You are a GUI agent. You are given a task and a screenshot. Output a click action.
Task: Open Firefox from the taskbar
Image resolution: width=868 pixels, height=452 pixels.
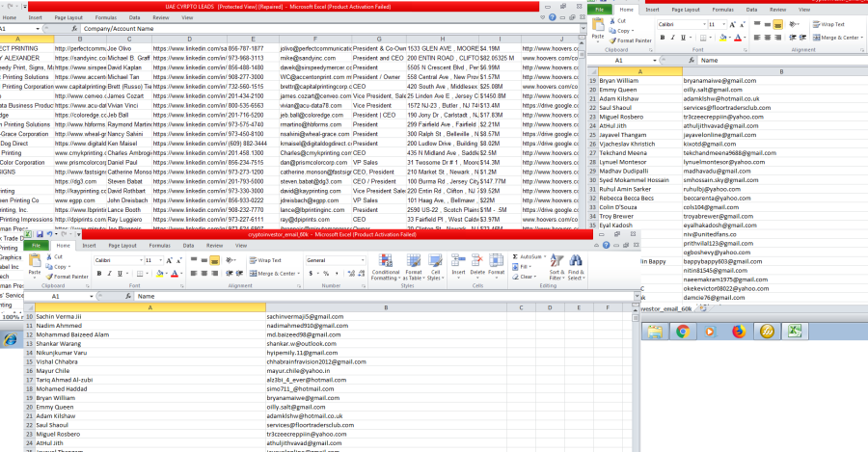coord(739,332)
